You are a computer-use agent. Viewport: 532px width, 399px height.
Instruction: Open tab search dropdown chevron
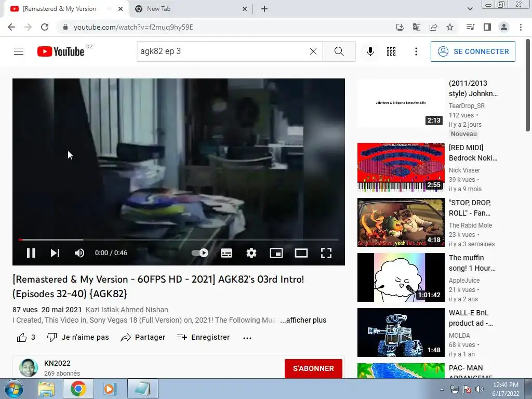(x=470, y=9)
